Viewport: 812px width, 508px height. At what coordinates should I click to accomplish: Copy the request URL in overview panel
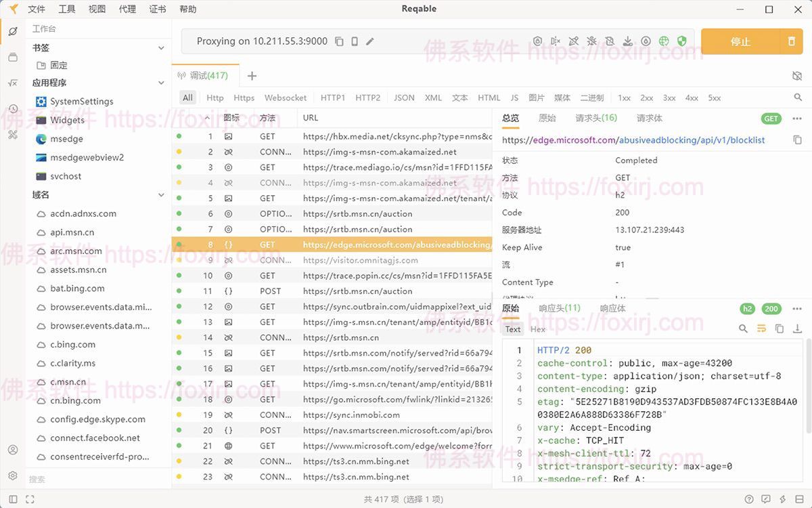coord(797,140)
